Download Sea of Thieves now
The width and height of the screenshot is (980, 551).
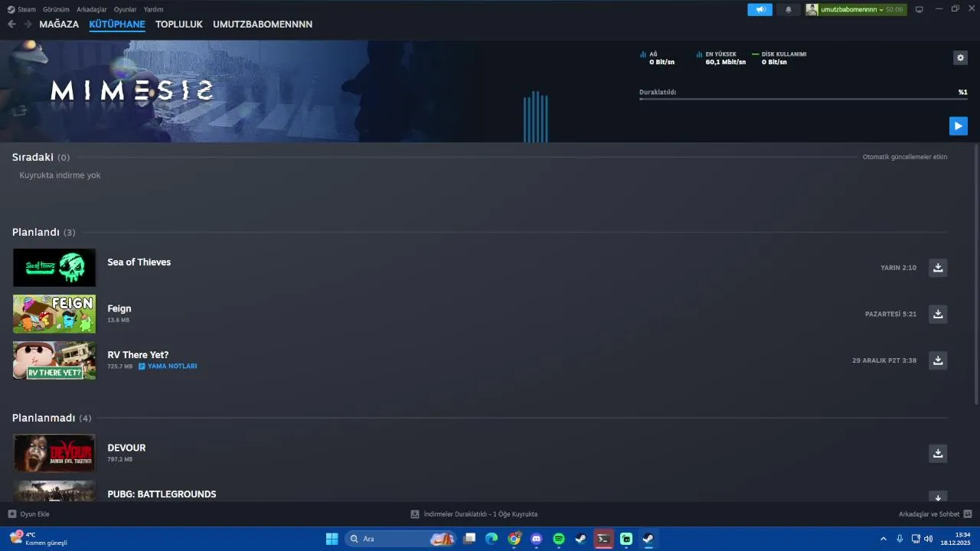[x=938, y=267]
